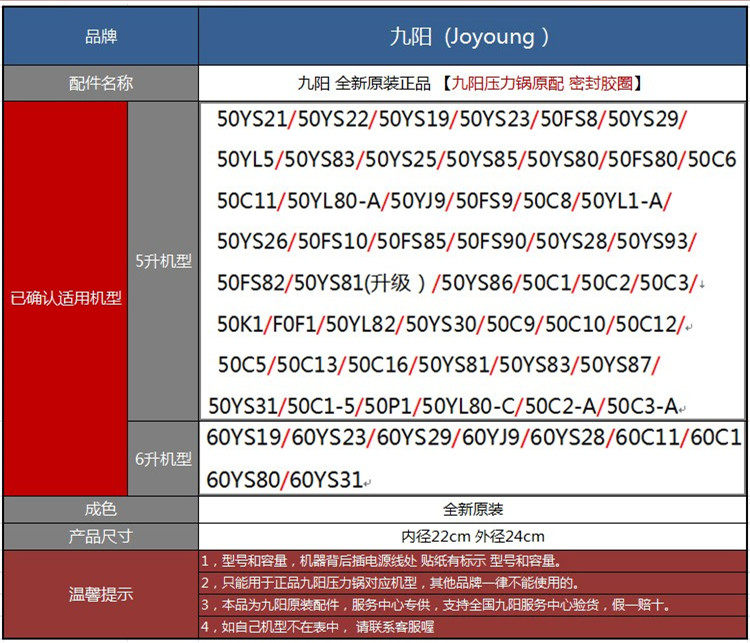Viewport: 750px width, 643px height.
Task: Select the 九阳 (Joyoung) brand cell
Action: click(472, 36)
